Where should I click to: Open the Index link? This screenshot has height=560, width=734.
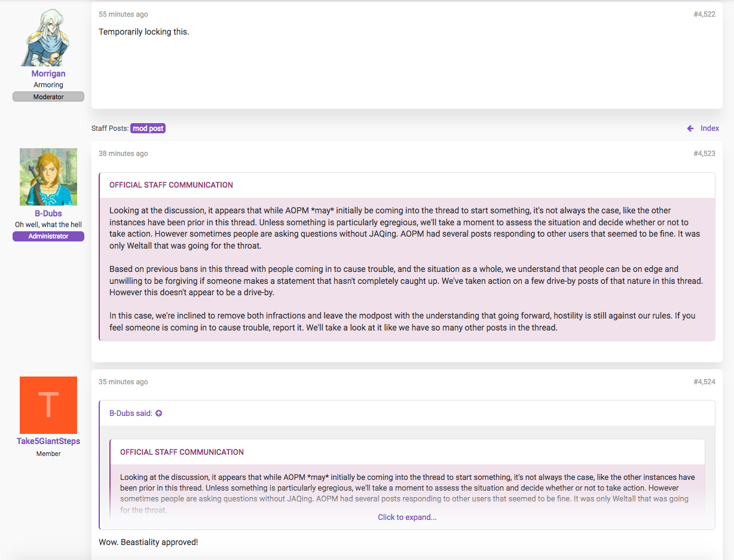coord(709,128)
